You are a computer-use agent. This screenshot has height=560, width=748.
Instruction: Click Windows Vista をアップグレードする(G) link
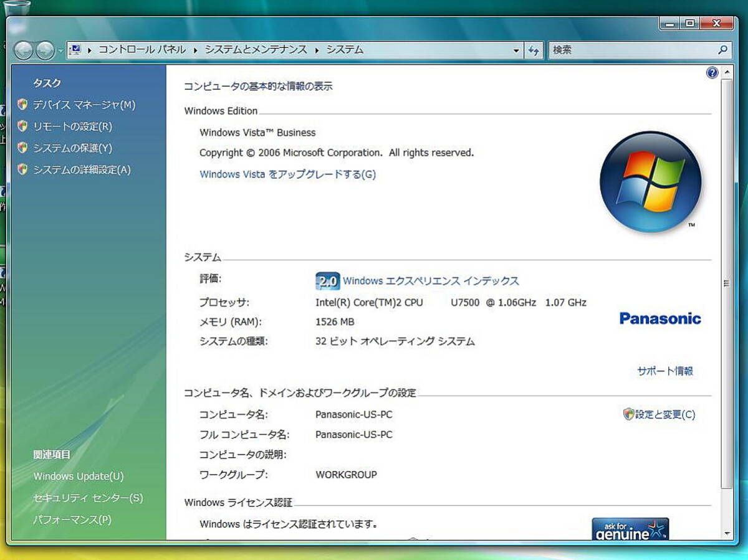(x=287, y=174)
